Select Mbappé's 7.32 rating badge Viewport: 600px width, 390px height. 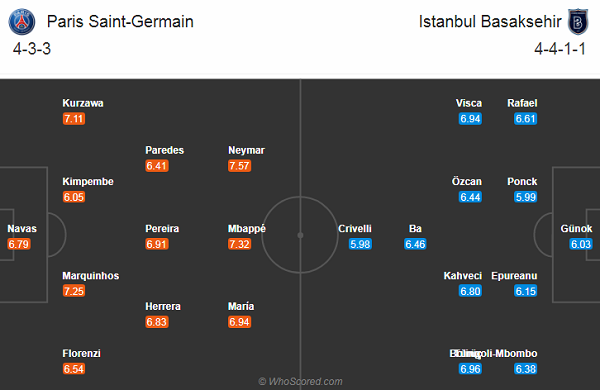point(240,244)
